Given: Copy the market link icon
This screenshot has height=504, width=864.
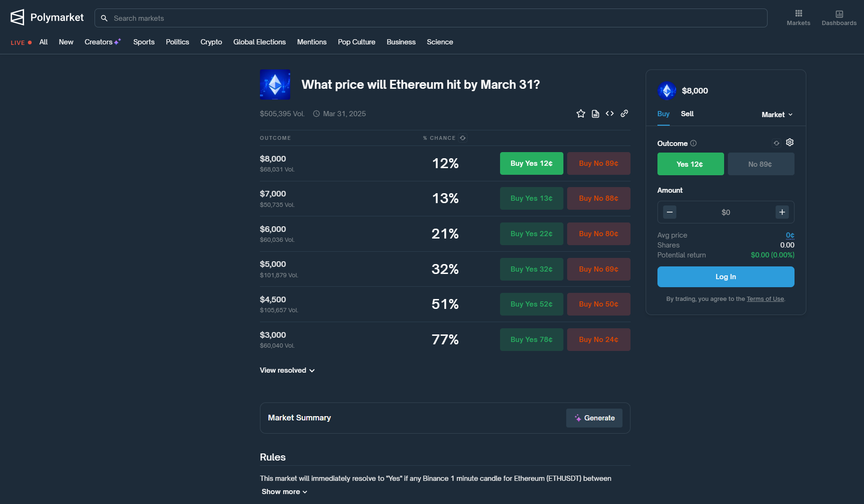Looking at the screenshot, I should click(624, 113).
